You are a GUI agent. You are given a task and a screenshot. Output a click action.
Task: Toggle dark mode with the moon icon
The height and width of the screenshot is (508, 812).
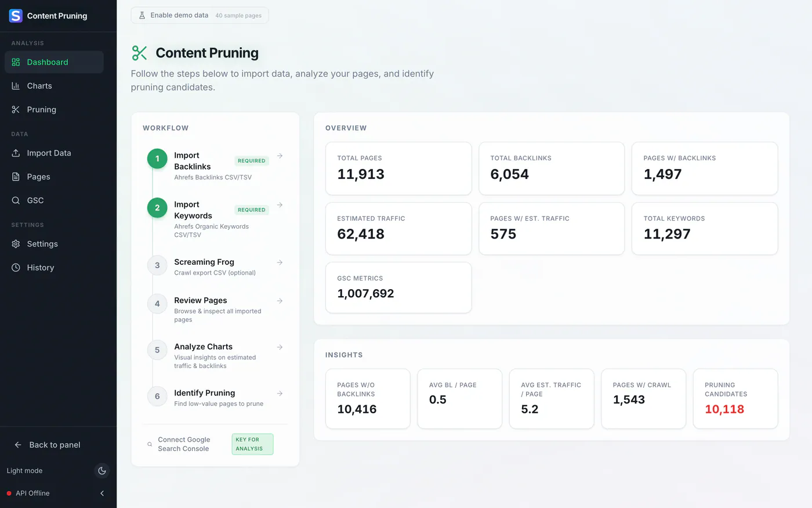[102, 471]
